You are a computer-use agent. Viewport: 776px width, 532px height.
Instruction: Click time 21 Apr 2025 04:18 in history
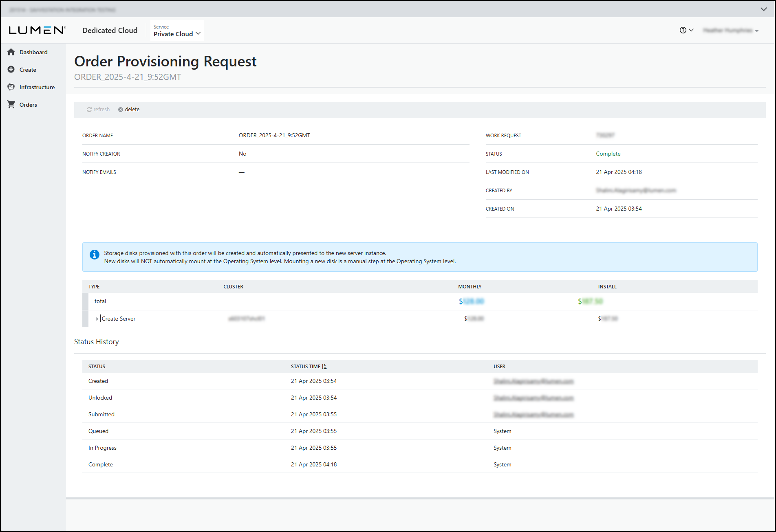tap(314, 465)
